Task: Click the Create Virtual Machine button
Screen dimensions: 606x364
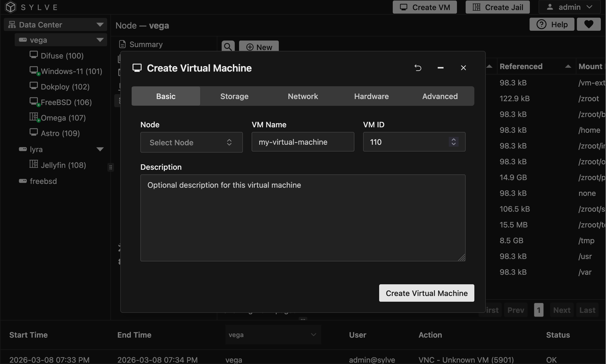Action: pos(426,293)
